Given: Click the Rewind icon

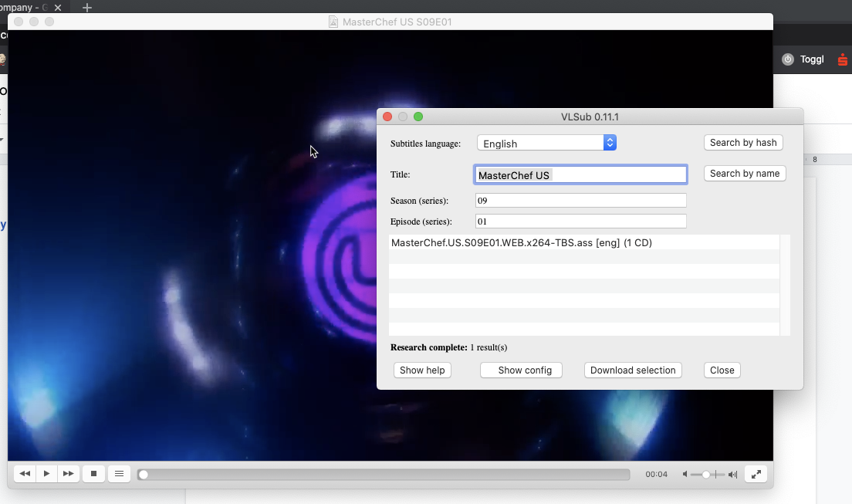Looking at the screenshot, I should click(24, 473).
